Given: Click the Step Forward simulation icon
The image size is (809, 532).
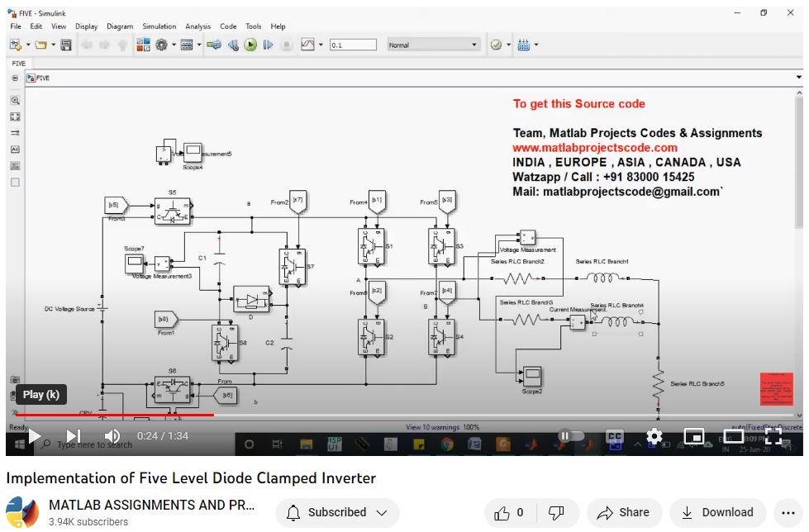Looking at the screenshot, I should 268,45.
